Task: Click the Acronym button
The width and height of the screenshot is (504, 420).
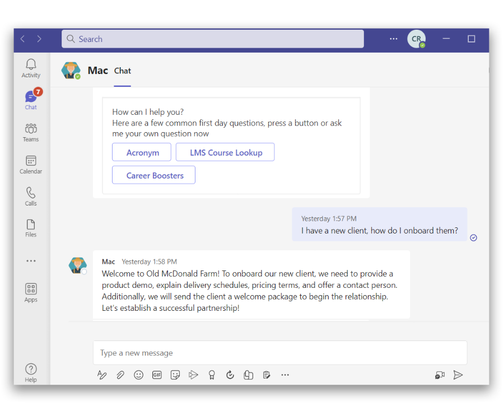Action: click(142, 152)
